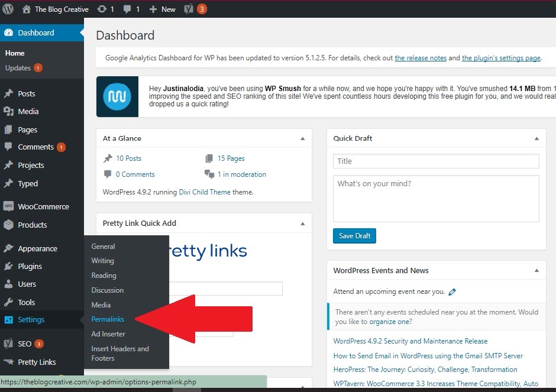Open Insert Headers and Footers settings
Image resolution: width=556 pixels, height=392 pixels.
tap(120, 354)
